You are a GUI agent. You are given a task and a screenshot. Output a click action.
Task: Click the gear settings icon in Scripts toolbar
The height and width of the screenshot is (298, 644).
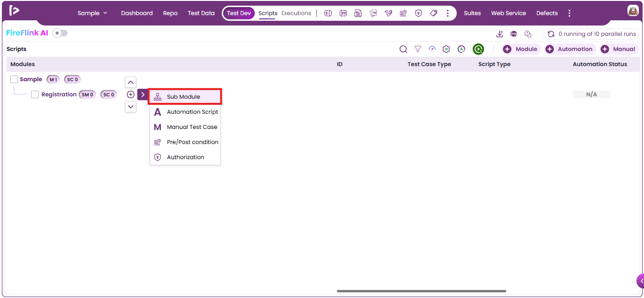pyautogui.click(x=446, y=49)
